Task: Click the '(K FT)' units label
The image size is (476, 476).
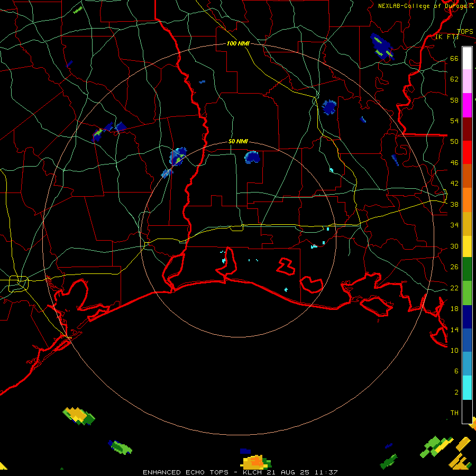Action: [x=447, y=37]
